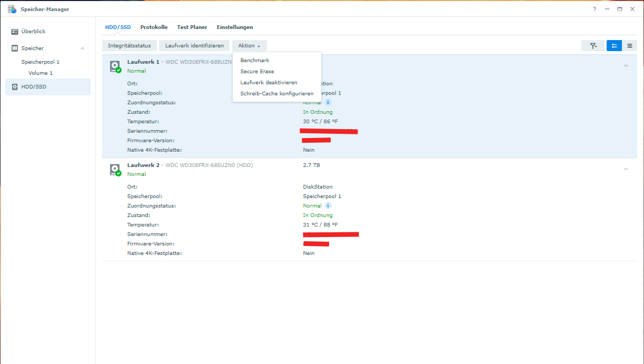Screen dimensions: 644x364
Task: Click Laufwerk 2 'In Ordnung' status
Action: point(318,215)
